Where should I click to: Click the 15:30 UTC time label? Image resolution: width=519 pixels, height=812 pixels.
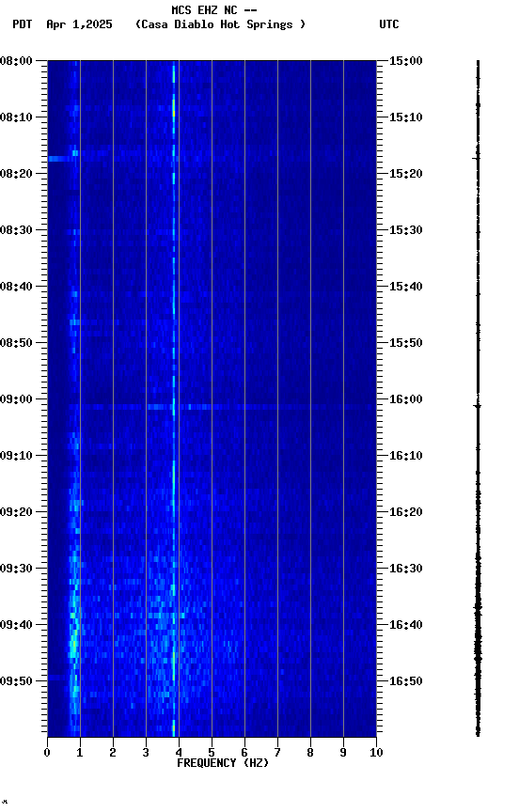406,230
